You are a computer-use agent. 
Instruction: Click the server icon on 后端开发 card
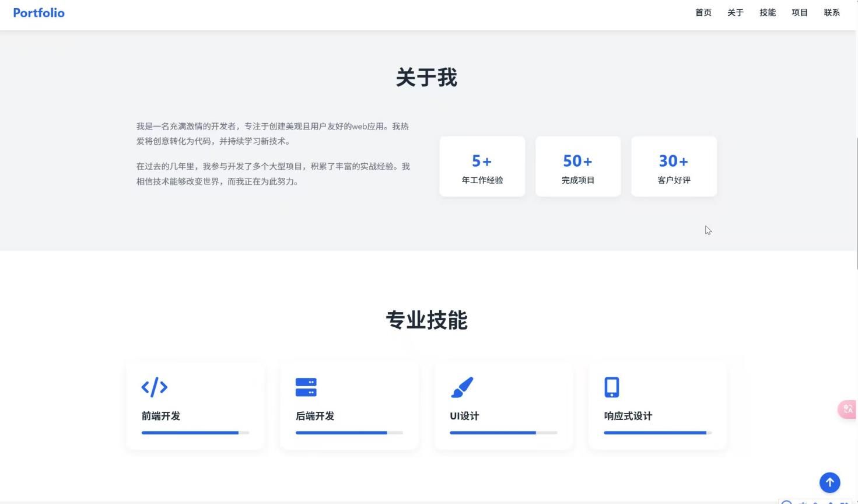[306, 387]
